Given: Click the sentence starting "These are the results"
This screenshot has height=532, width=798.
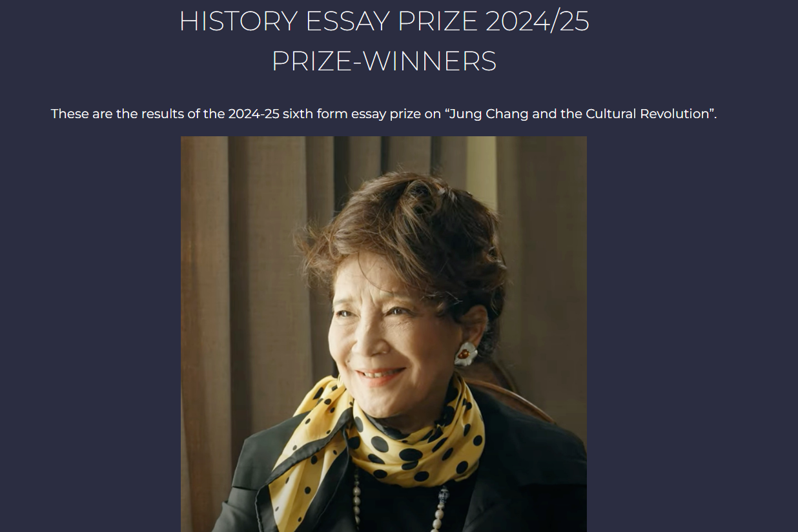Looking at the screenshot, I should (384, 114).
